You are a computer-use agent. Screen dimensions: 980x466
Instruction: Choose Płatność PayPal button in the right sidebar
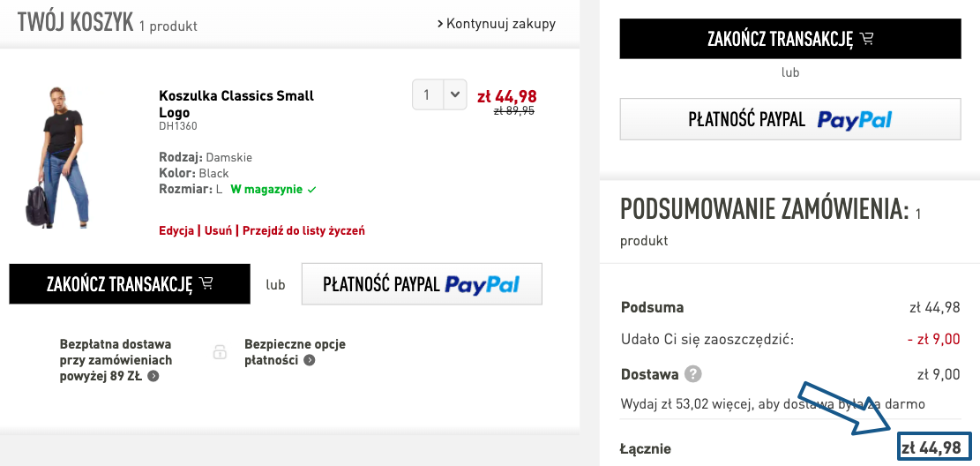pos(789,119)
